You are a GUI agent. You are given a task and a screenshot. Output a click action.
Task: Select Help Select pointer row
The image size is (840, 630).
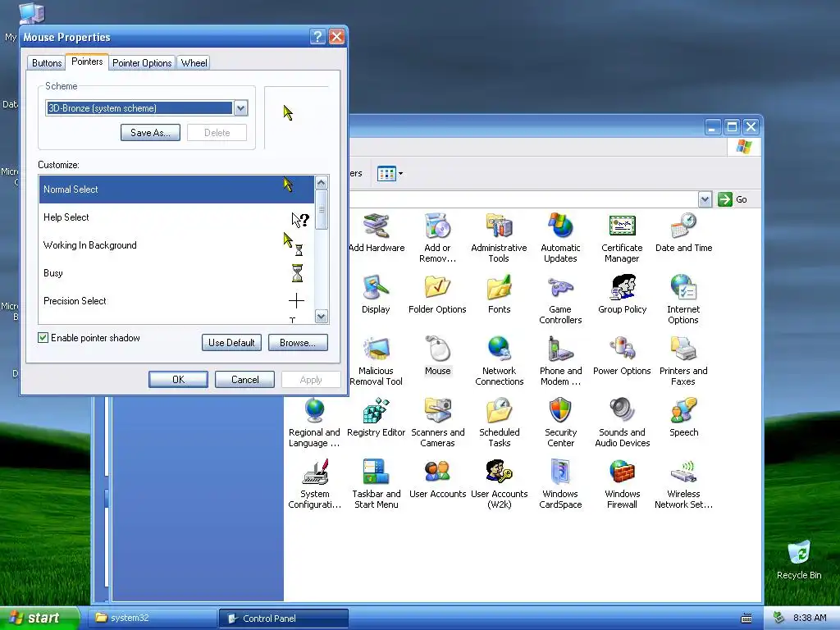[x=176, y=217]
